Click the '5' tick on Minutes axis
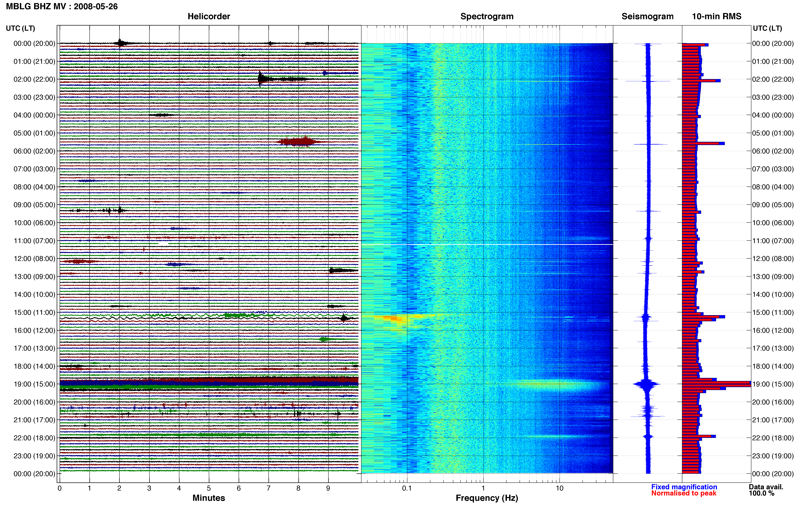The height and width of the screenshot is (508, 812). tap(209, 488)
